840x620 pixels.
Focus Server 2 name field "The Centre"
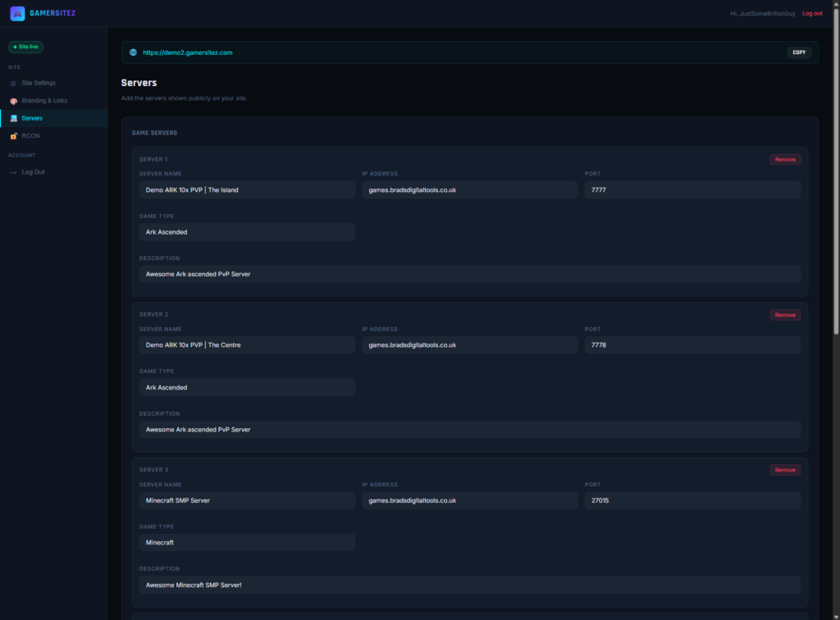(x=247, y=345)
